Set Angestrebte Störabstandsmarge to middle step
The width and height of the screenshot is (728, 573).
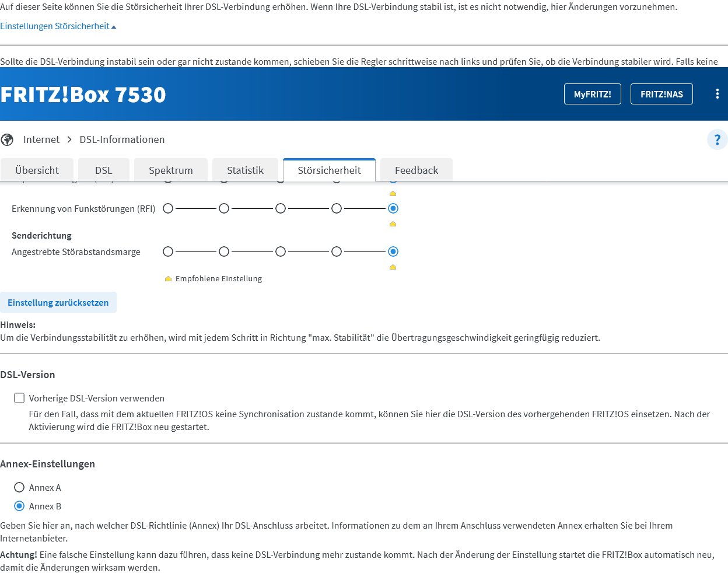click(x=281, y=251)
